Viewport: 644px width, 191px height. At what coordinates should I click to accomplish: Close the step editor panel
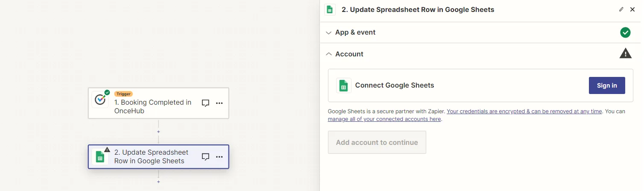click(632, 9)
